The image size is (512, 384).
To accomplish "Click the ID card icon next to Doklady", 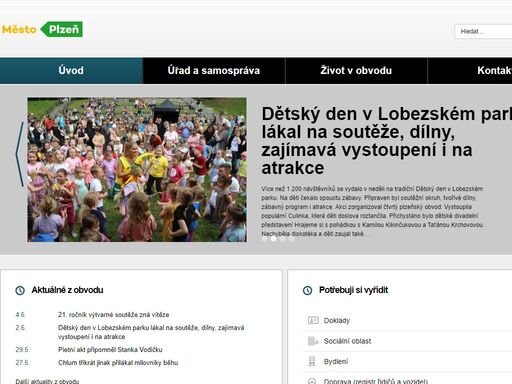I will (313, 320).
